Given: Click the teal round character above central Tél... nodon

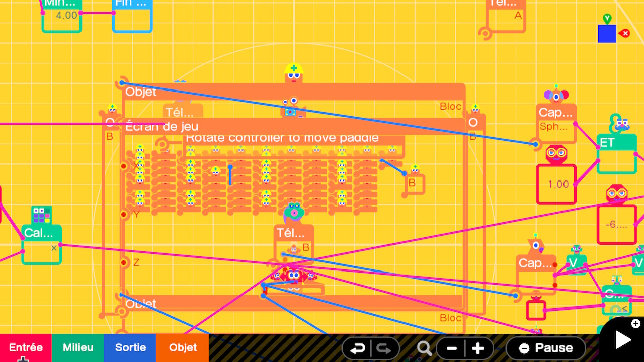Looking at the screenshot, I should [x=294, y=213].
